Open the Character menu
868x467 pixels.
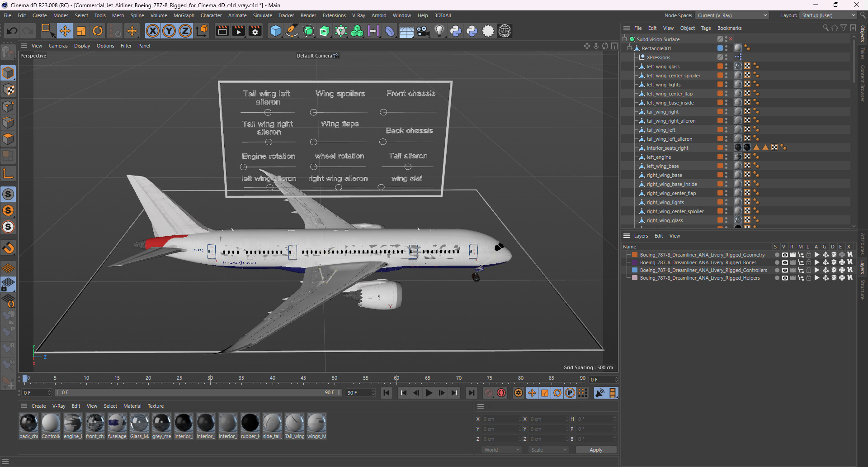[x=211, y=15]
